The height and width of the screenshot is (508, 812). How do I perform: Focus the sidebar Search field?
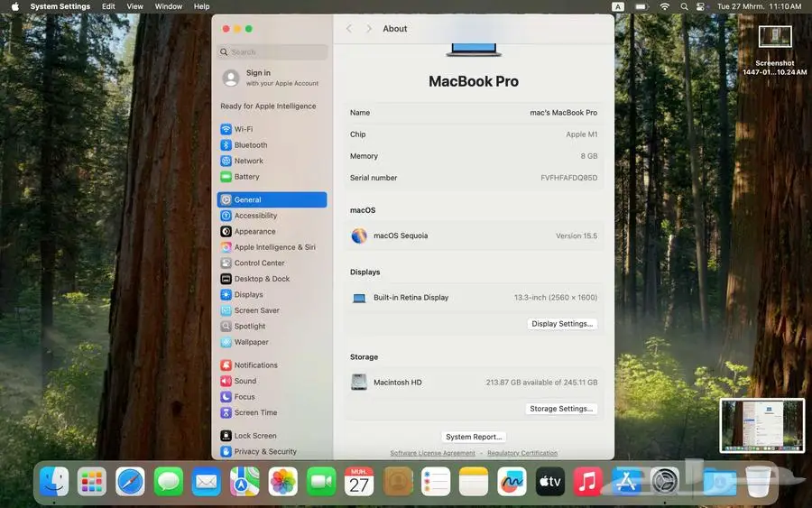272,51
